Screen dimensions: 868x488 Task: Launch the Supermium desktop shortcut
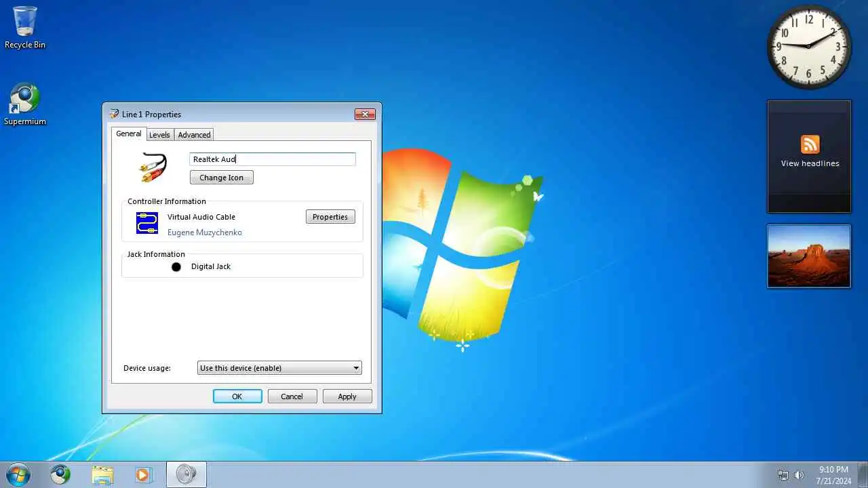pos(25,104)
